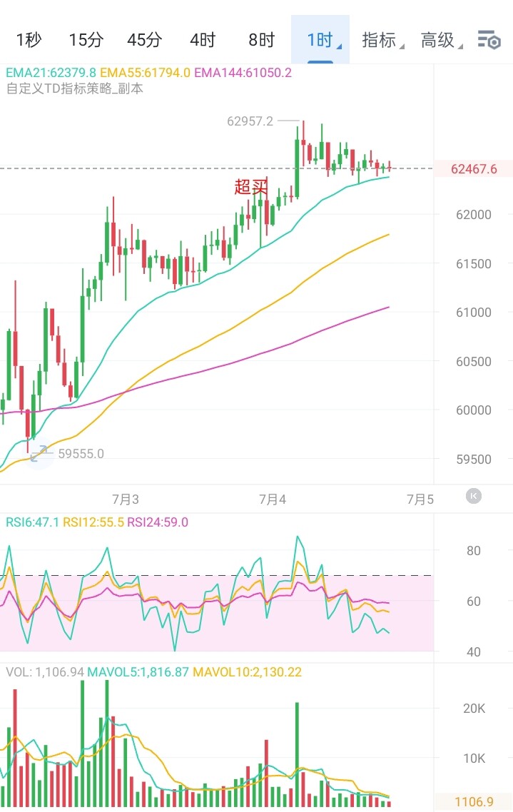Choose the 4时 timeframe tab
This screenshot has width=513, height=812.
[203, 40]
